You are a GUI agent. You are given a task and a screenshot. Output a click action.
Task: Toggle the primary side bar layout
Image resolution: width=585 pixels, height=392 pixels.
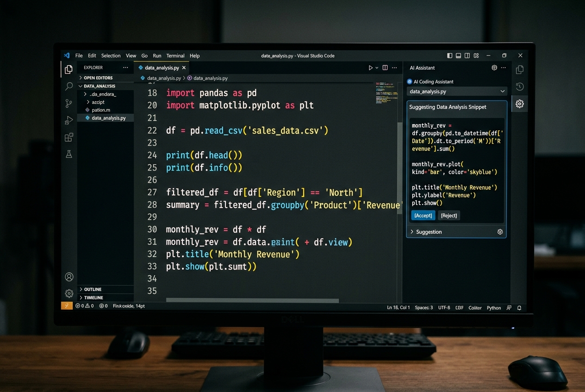click(450, 55)
